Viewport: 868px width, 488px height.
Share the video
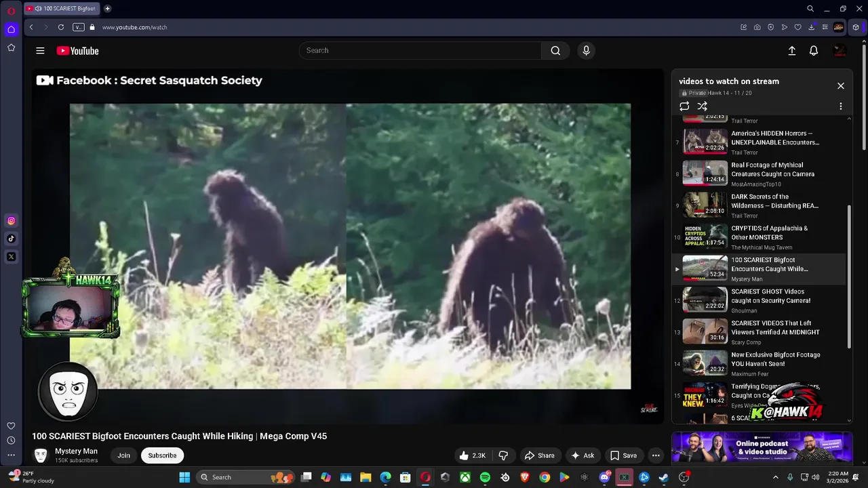[x=540, y=455]
